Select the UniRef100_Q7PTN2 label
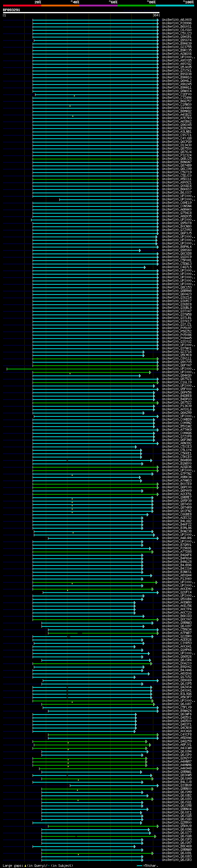The height and width of the screenshot is (868, 197). click(177, 474)
